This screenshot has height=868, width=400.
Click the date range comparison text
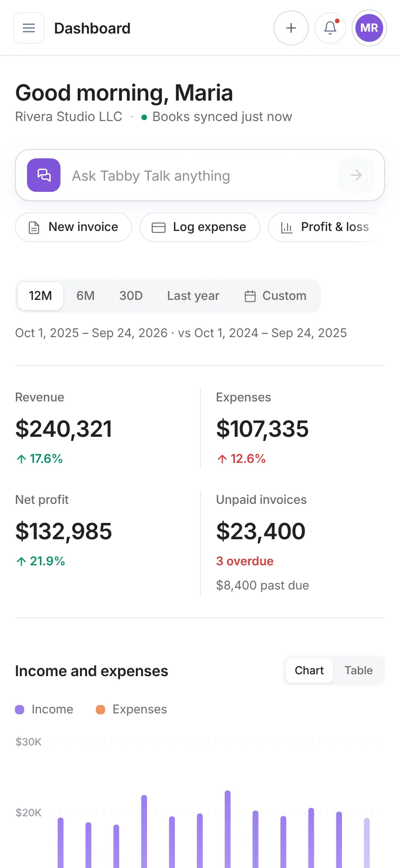(181, 333)
